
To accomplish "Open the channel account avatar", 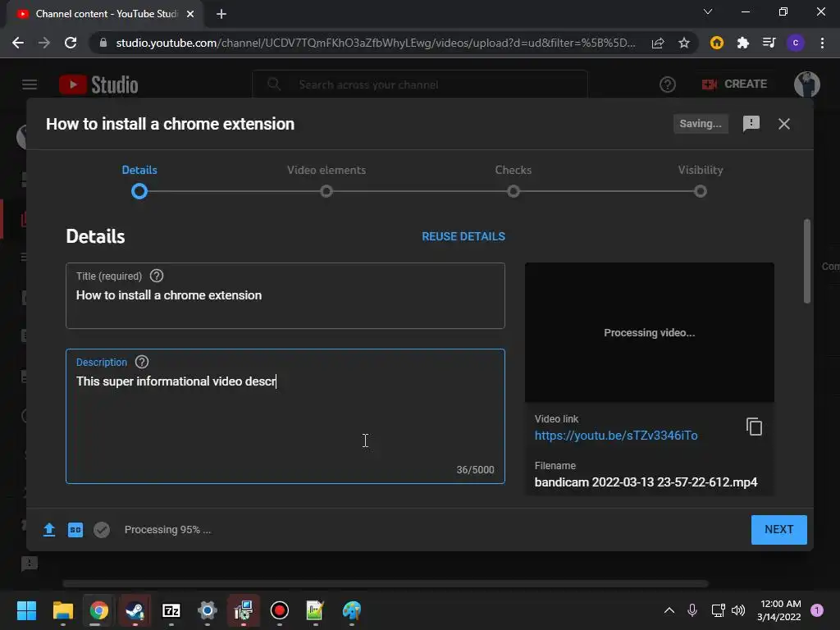I will click(807, 84).
